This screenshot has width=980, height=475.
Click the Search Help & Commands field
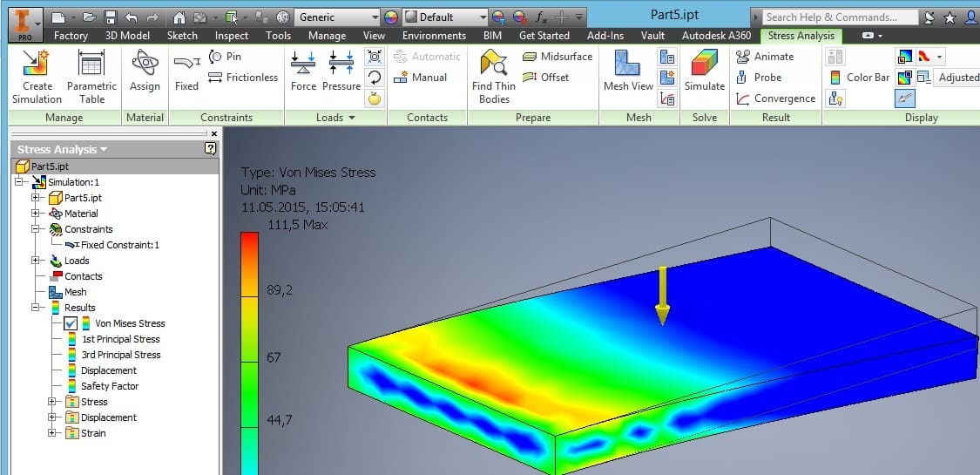pyautogui.click(x=840, y=17)
